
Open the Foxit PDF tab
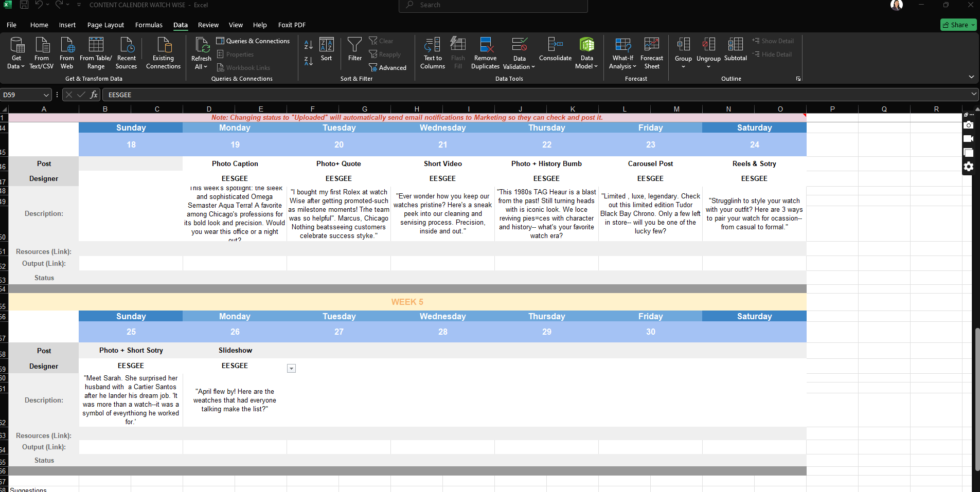coord(292,25)
